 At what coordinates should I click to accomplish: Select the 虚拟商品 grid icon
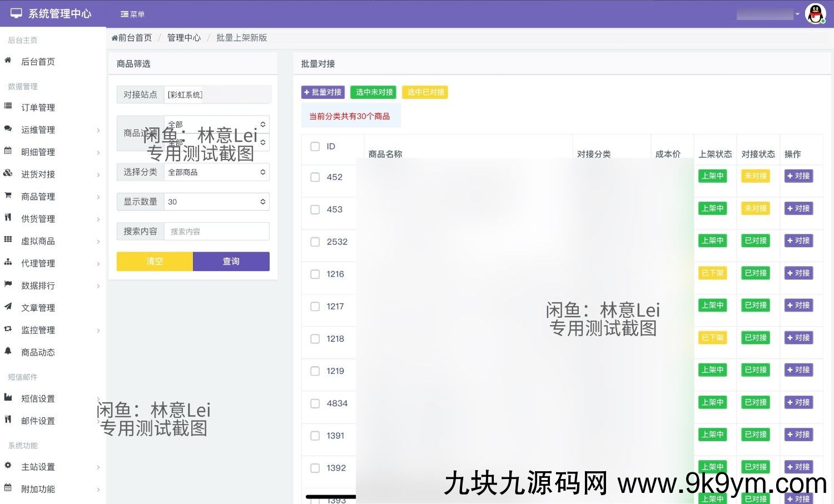pos(8,241)
